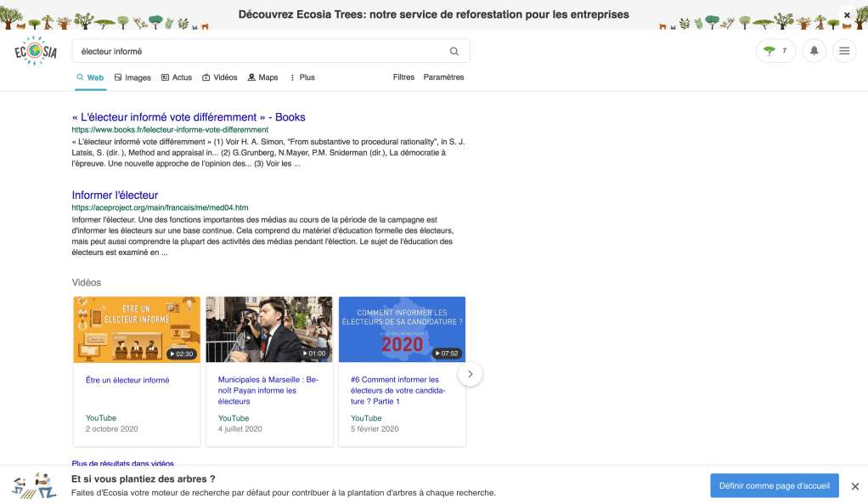868x504 pixels.
Task: Open "L'électeur informé vote différemment" result
Action: click(x=189, y=117)
